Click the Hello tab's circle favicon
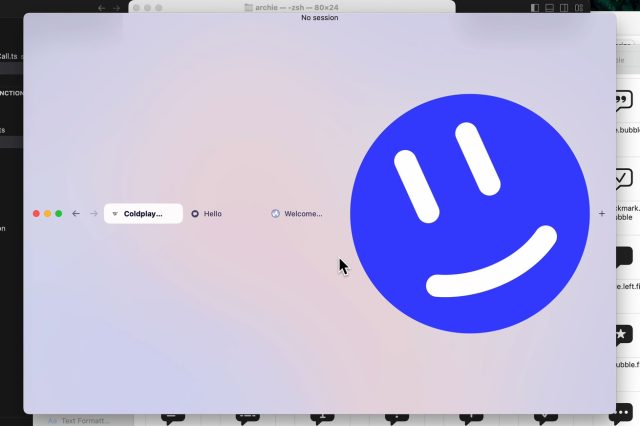The image size is (640, 426). coord(195,214)
